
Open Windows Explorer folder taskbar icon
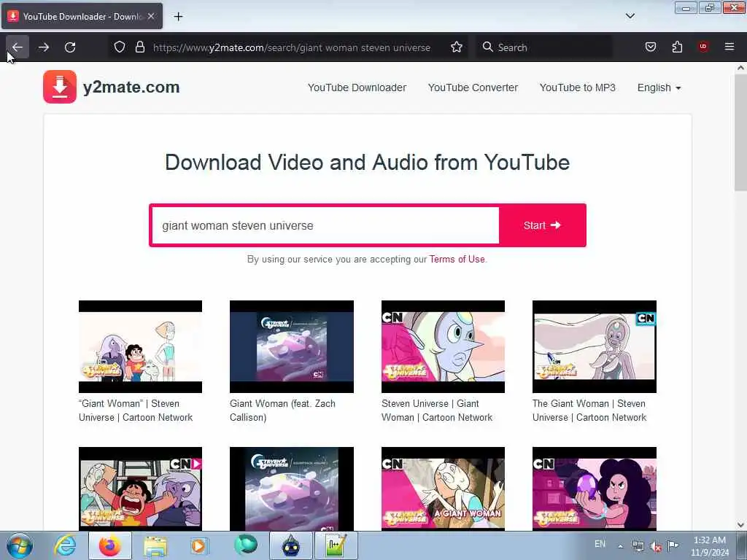coord(155,545)
